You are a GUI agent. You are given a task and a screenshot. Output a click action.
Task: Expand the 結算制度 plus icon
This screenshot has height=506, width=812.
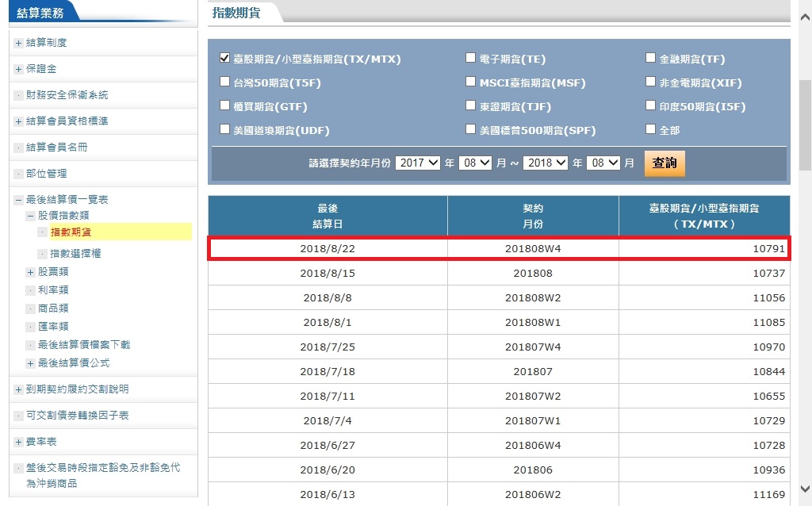click(x=19, y=43)
